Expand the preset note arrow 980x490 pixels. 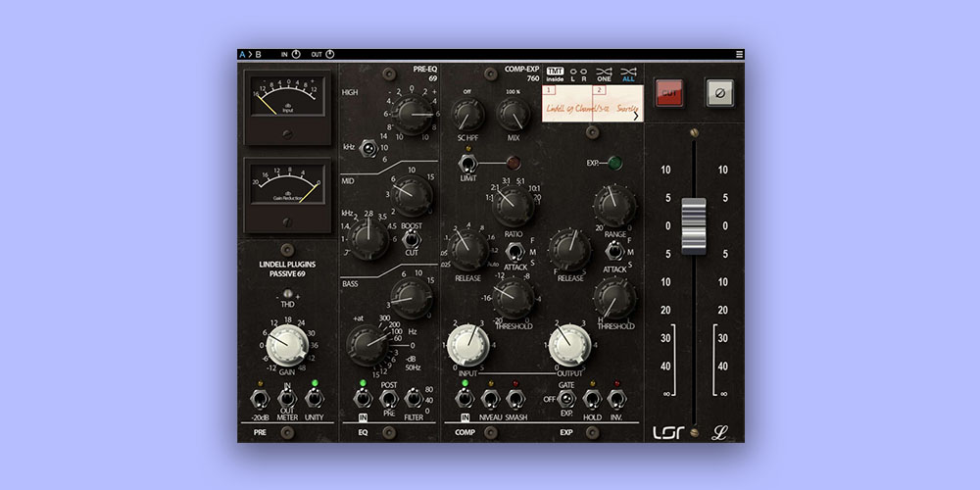pyautogui.click(x=636, y=116)
